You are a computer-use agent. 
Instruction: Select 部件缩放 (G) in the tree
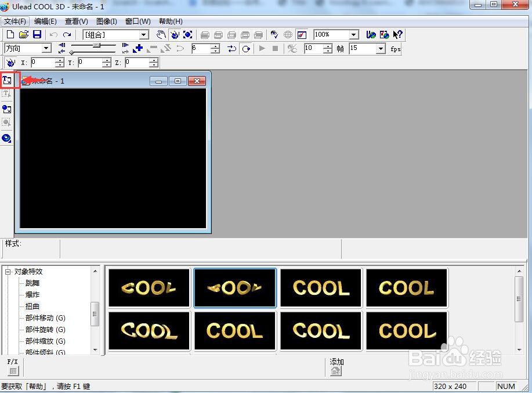tap(45, 341)
